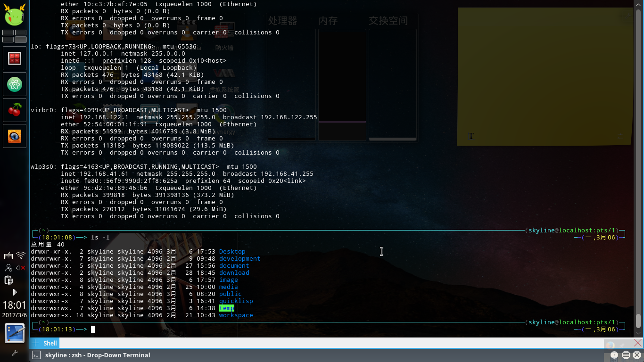
Task: Add a new terminal session tab
Action: click(x=35, y=343)
